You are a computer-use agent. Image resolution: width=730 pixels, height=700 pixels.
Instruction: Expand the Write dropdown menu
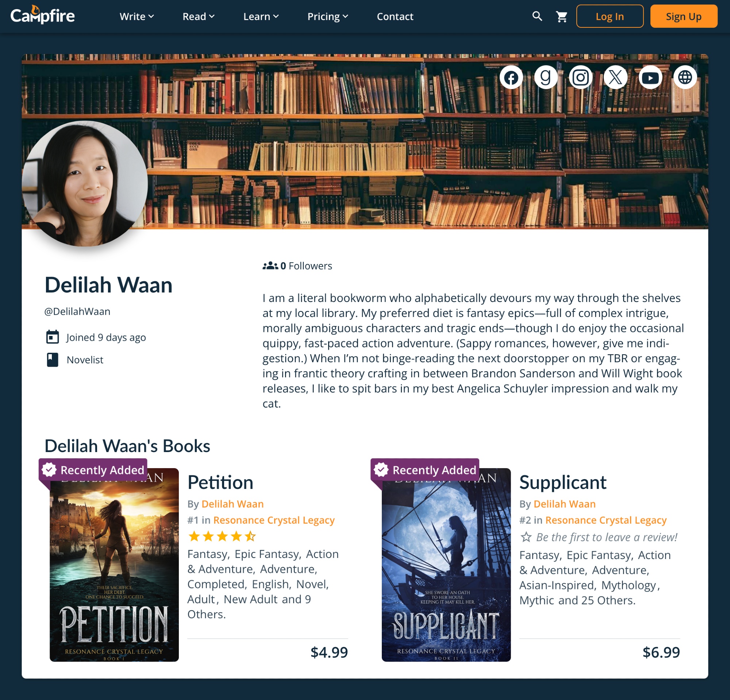point(137,16)
